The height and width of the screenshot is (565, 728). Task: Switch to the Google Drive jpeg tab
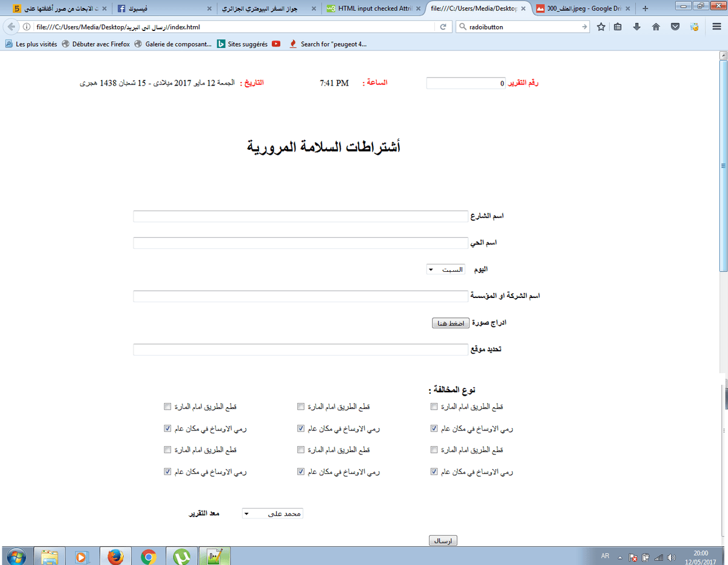pyautogui.click(x=584, y=9)
